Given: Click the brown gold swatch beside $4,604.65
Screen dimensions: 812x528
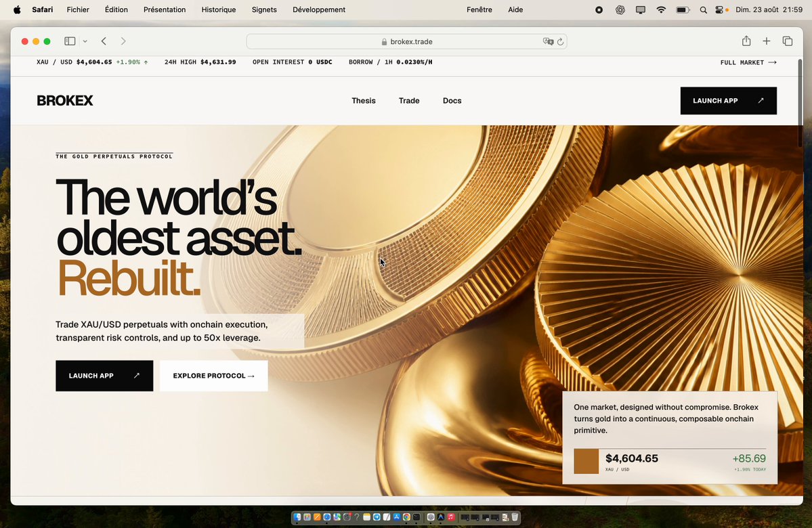Looking at the screenshot, I should coord(586,461).
